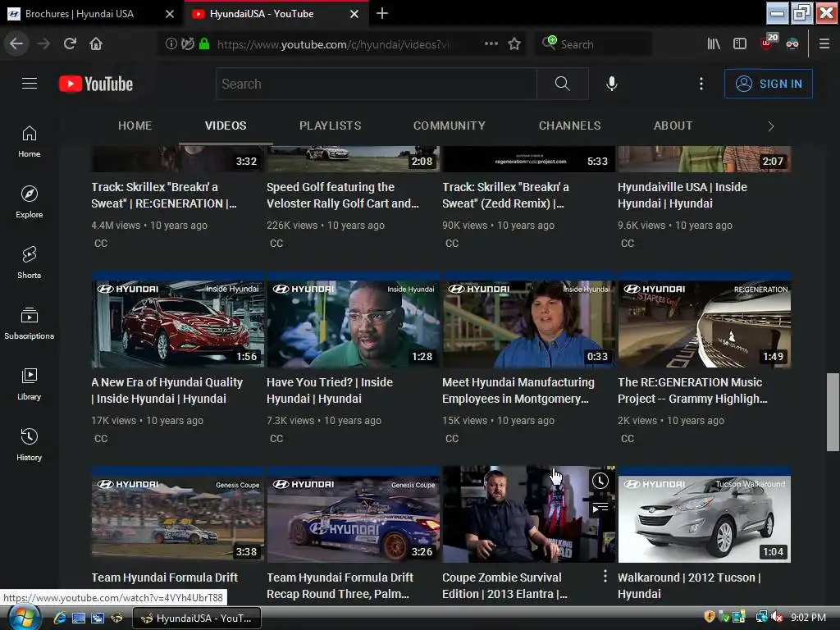Screen dimensions: 840x630
Task: Open Firefox library bookmarks icon
Action: [x=713, y=44]
